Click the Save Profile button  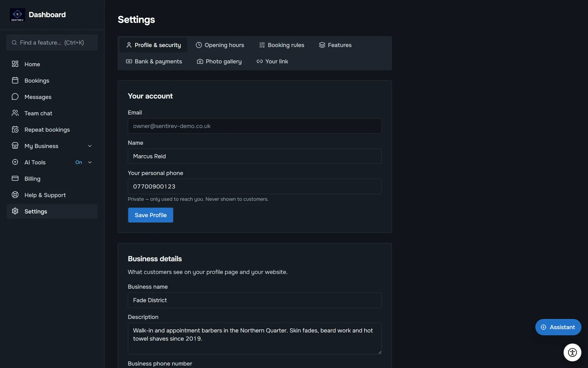pyautogui.click(x=151, y=215)
